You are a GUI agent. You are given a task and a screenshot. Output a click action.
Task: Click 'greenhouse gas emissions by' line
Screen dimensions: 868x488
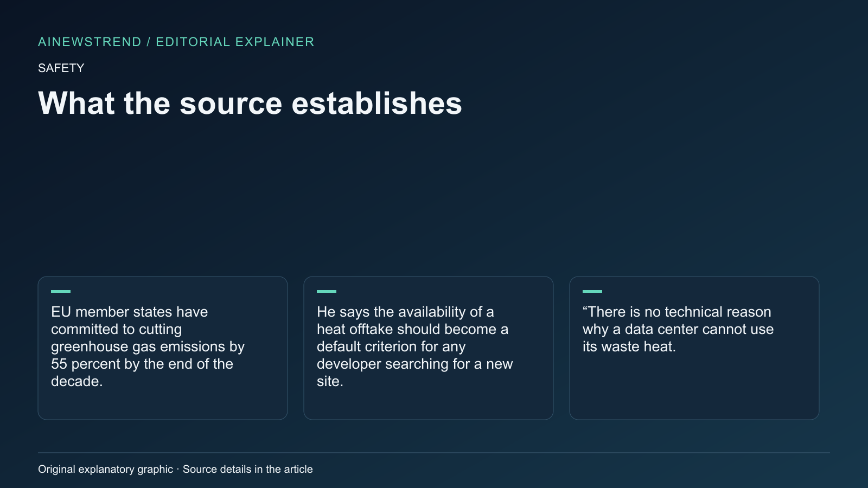tap(148, 346)
